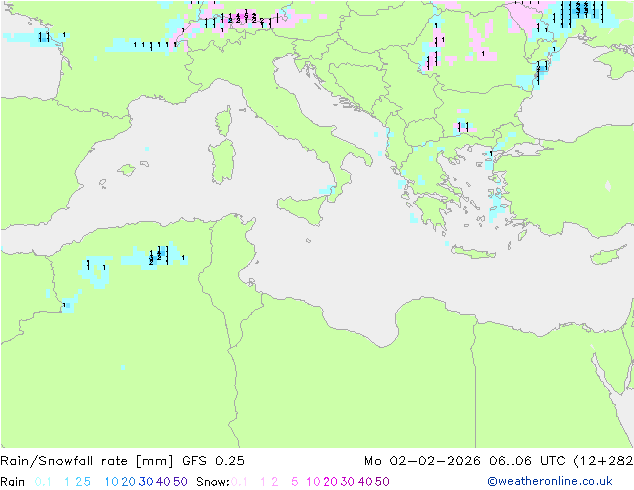This screenshot has height=490, width=634.
Task: Click the Snow legend value 10
Action: [x=313, y=482]
